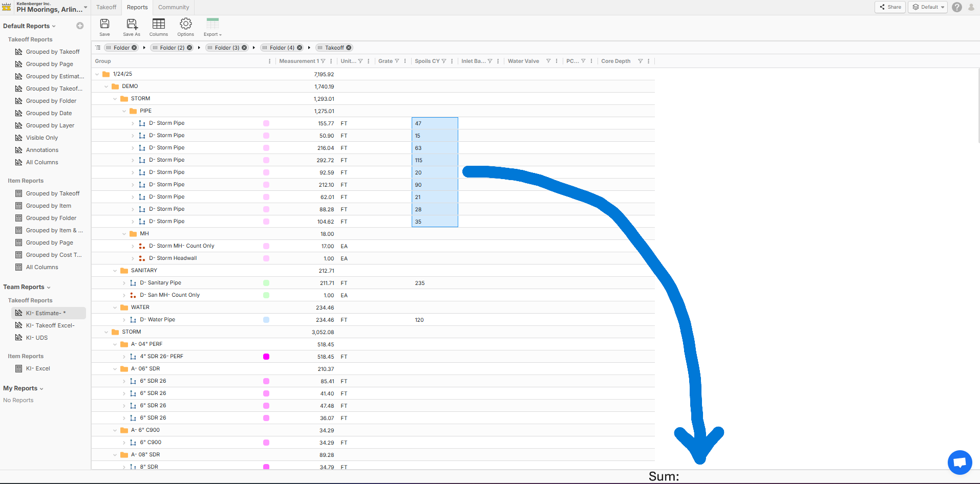Open the KI- Takeoff Excel- report

50,325
